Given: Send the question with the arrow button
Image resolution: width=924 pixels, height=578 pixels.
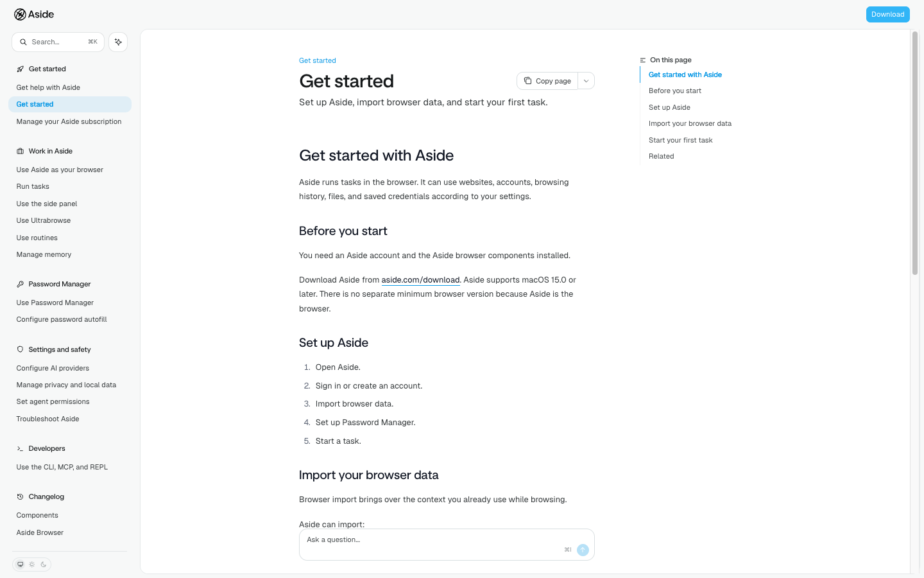Looking at the screenshot, I should pyautogui.click(x=583, y=550).
